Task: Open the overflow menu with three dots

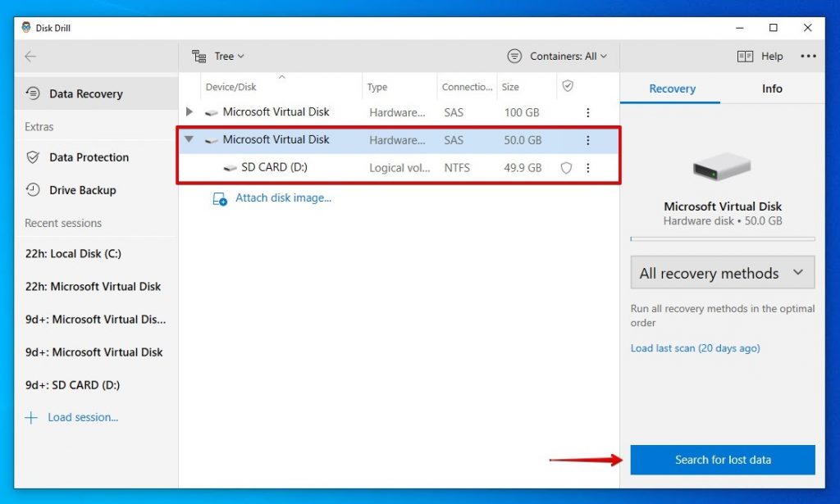Action: coord(809,56)
